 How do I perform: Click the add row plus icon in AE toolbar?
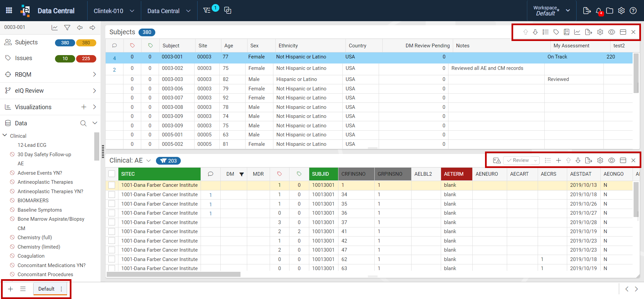(x=558, y=160)
